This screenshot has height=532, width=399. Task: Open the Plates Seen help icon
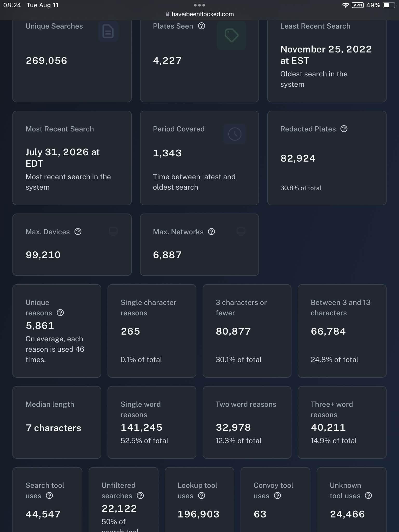[x=202, y=26]
